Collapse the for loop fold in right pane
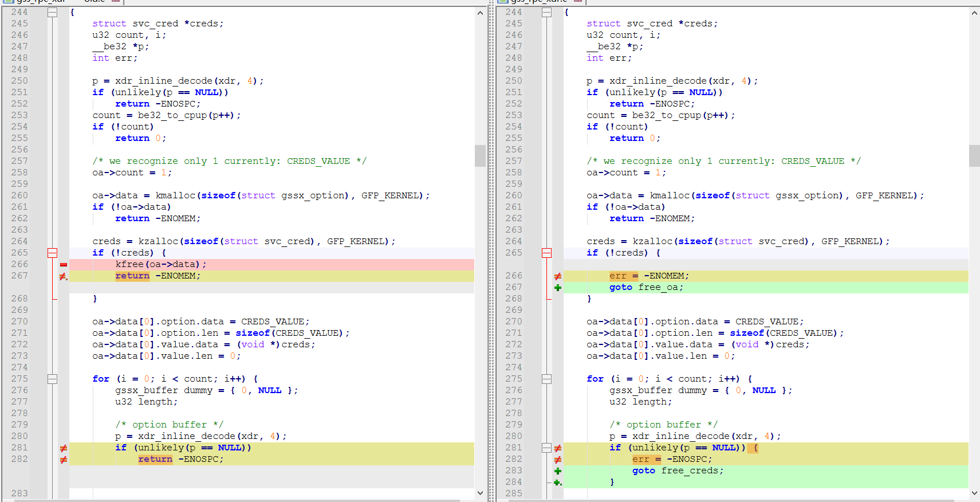 tap(546, 379)
